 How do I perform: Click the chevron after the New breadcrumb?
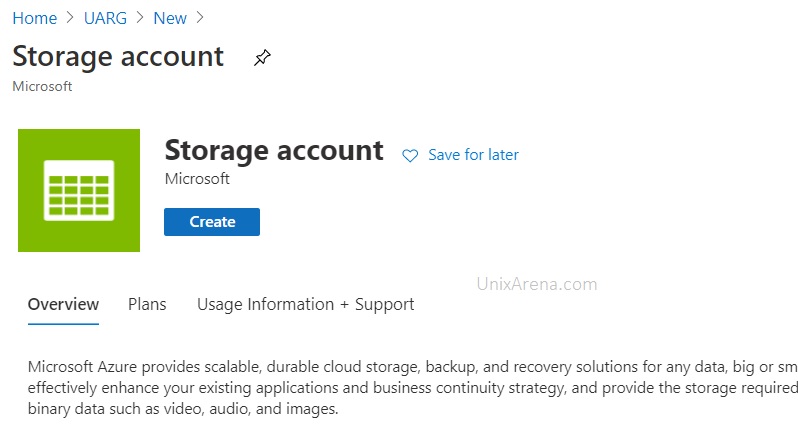[x=200, y=18]
